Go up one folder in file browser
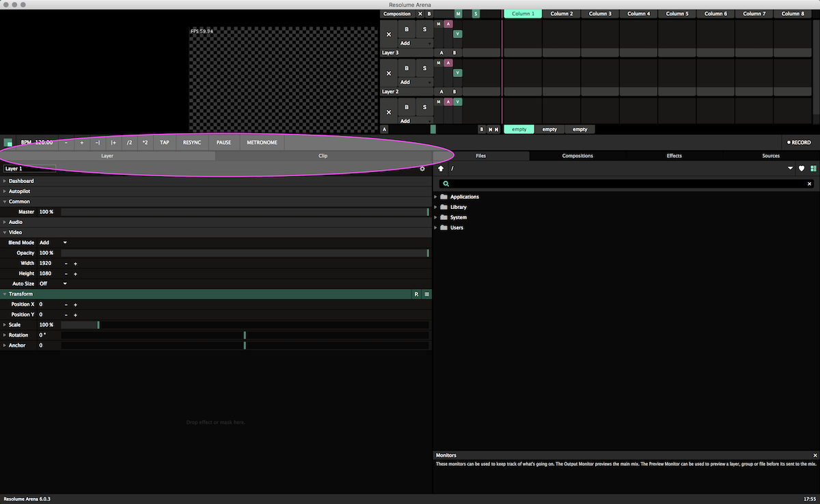Viewport: 820px width, 504px height. pos(441,169)
